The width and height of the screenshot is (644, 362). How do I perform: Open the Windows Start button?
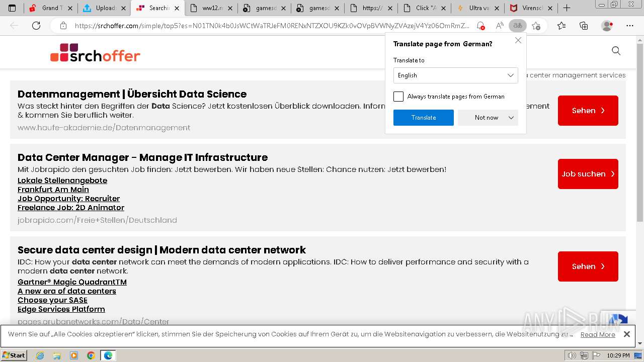[14, 355]
